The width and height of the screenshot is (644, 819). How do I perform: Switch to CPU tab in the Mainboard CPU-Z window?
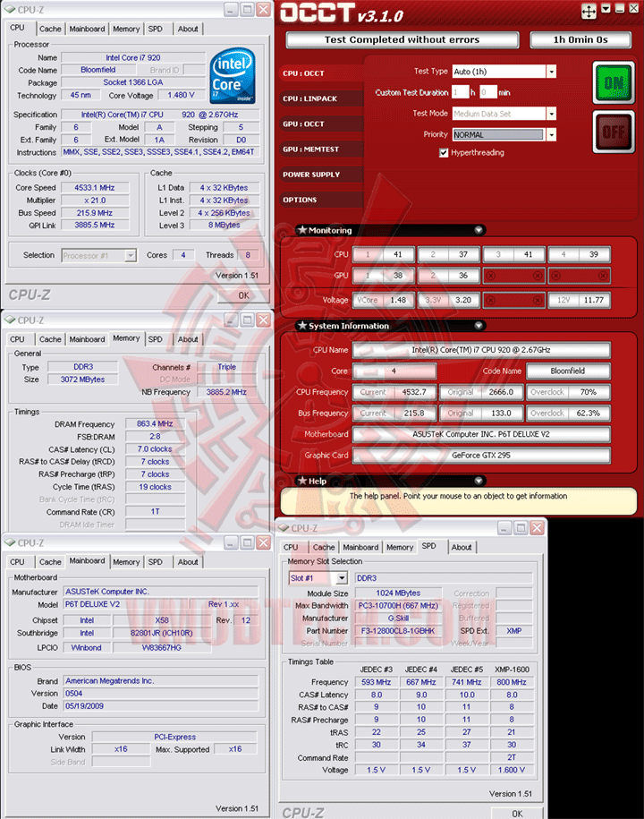[17, 562]
